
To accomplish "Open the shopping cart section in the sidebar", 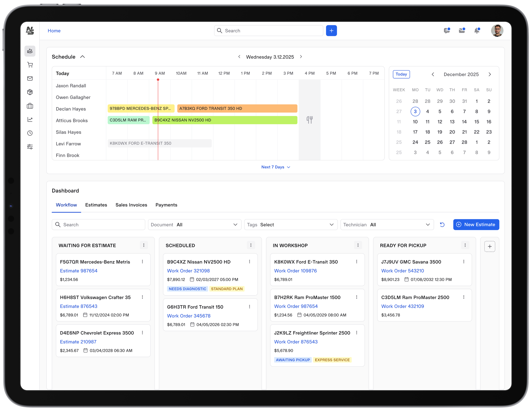I will coord(30,65).
